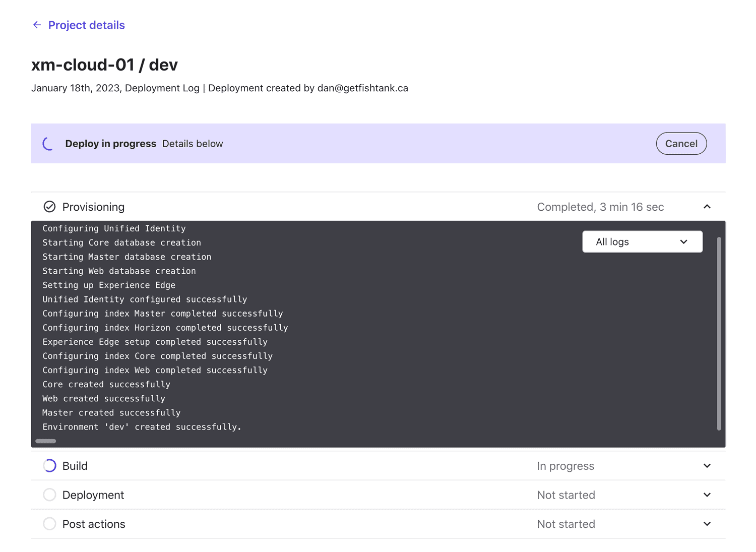Click the Build in-progress spinner icon

pyautogui.click(x=49, y=466)
